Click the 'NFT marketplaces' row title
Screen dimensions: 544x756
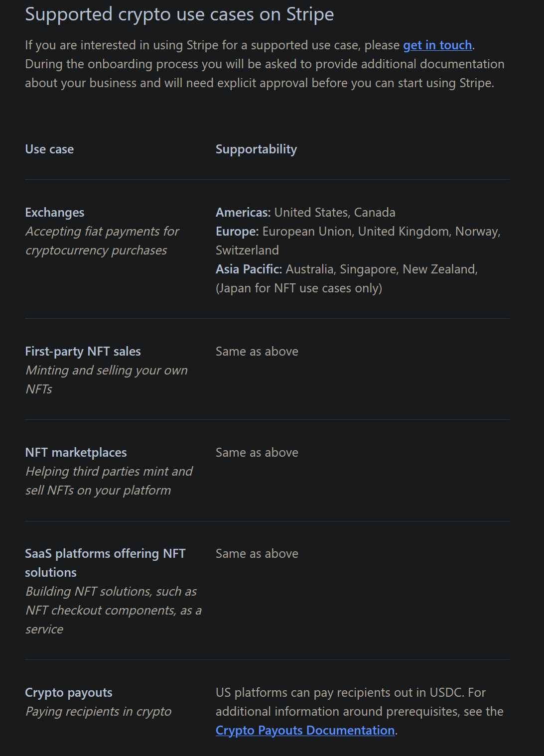pos(76,453)
